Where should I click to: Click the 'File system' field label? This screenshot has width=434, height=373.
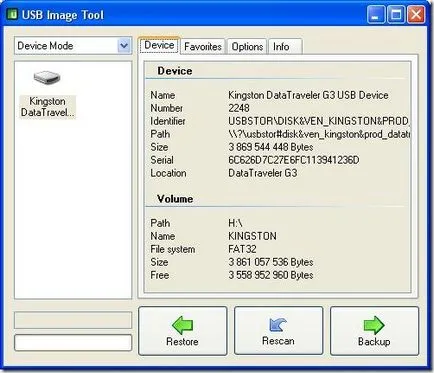click(x=173, y=249)
